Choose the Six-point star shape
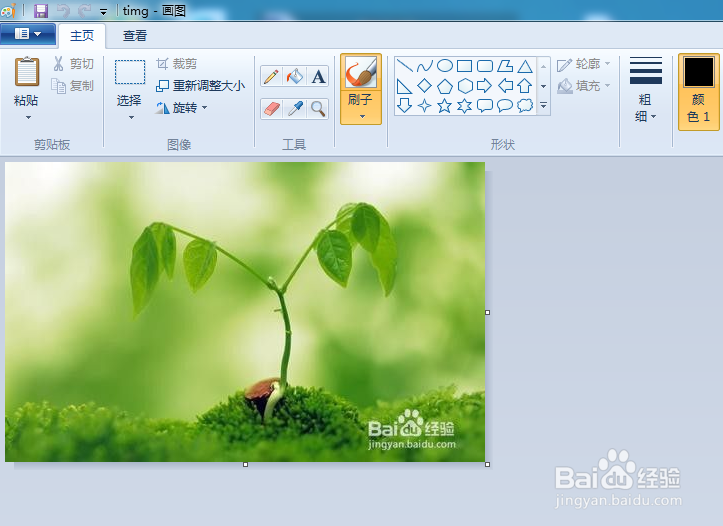This screenshot has width=723, height=526. [464, 106]
